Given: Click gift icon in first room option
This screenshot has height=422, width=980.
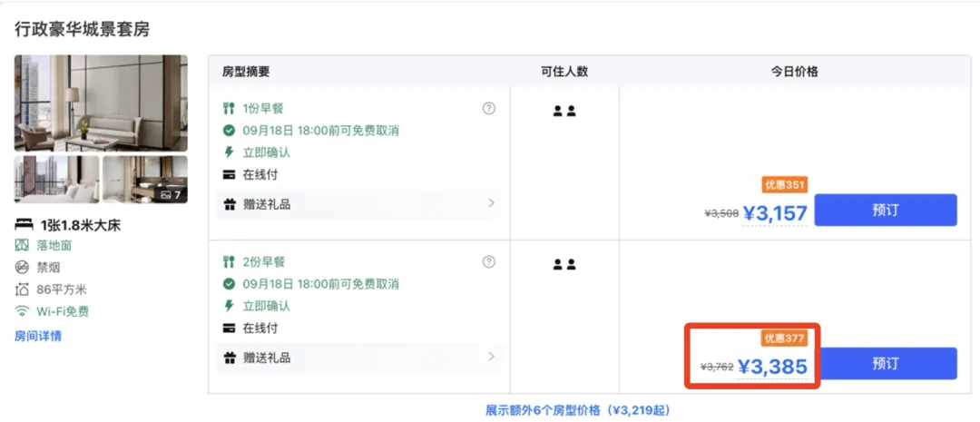Looking at the screenshot, I should 230,204.
